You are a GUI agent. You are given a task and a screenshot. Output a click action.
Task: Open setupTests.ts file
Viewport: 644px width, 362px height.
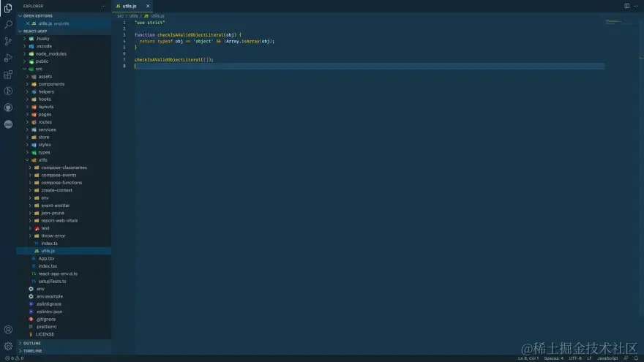pyautogui.click(x=64, y=281)
